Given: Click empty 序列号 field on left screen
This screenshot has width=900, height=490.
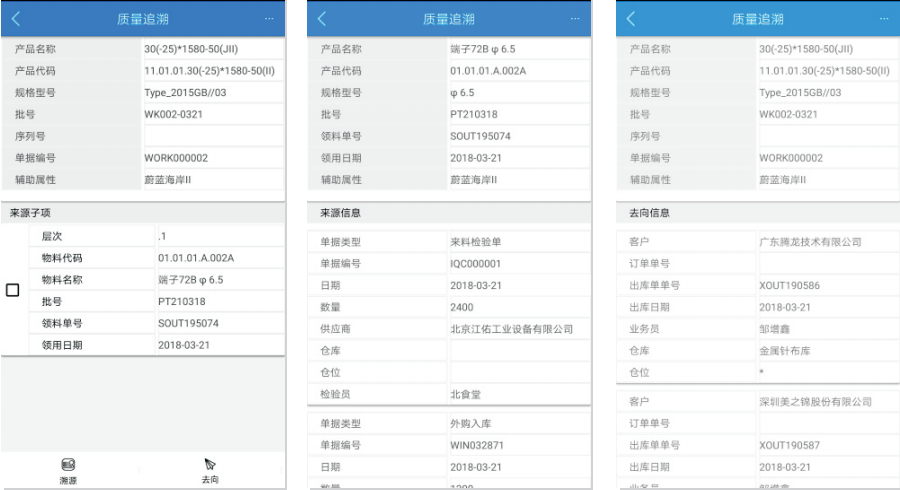Looking at the screenshot, I should pos(213,136).
